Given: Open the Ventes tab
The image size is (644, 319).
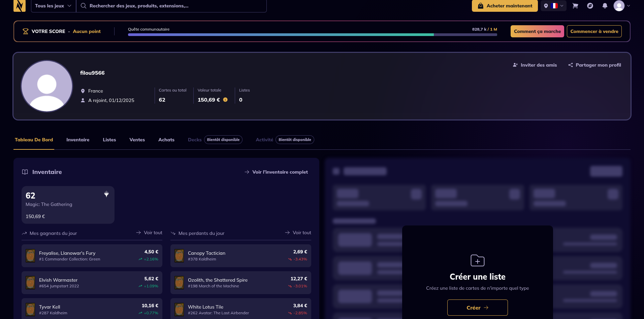Looking at the screenshot, I should [x=137, y=140].
